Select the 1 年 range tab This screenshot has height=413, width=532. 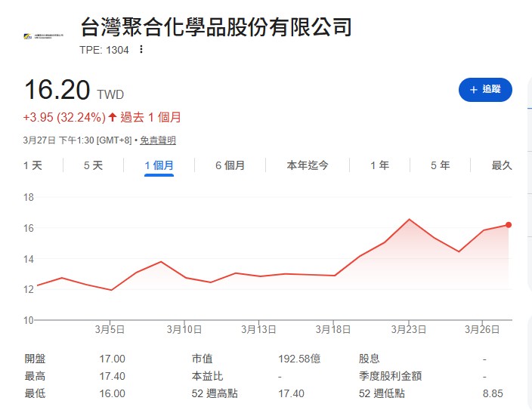pos(379,165)
